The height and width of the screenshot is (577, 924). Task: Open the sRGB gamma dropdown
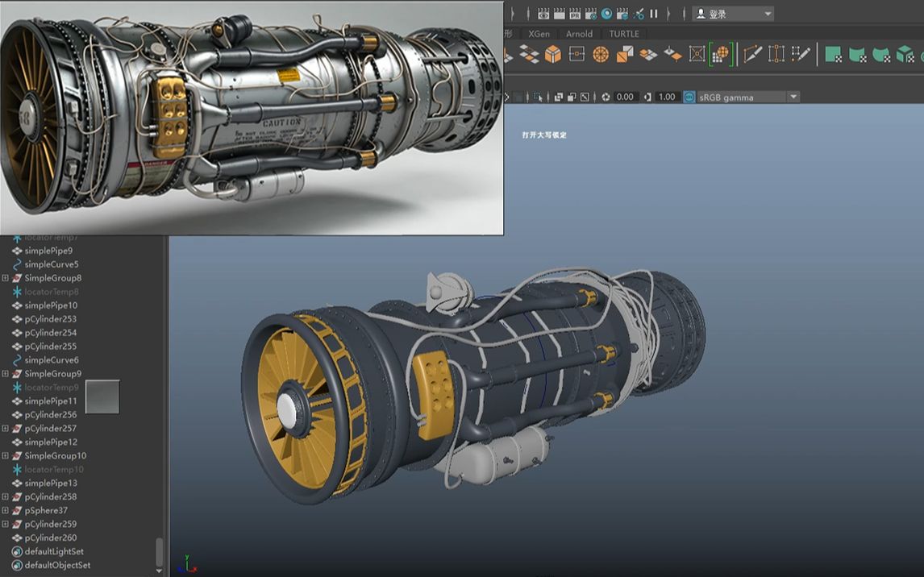pos(793,96)
